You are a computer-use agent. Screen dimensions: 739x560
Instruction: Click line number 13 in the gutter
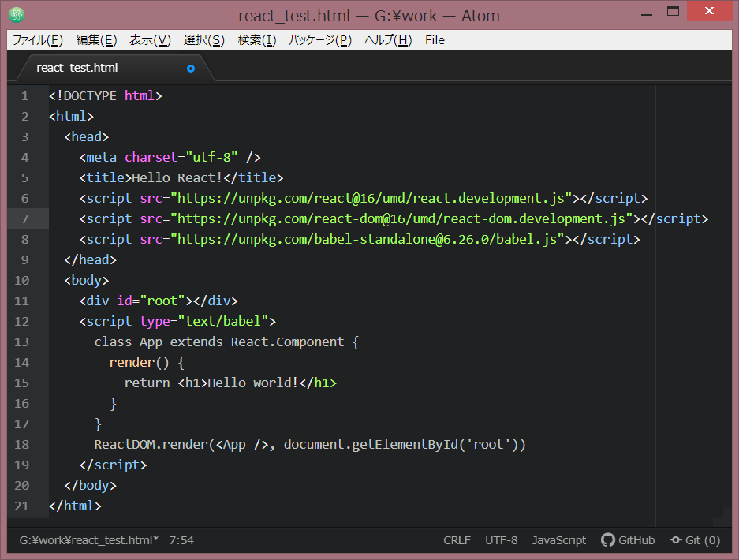21,342
